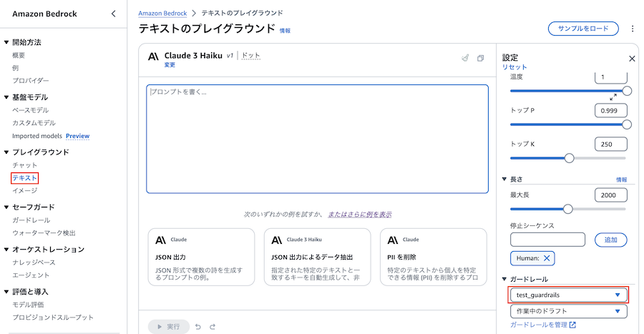The width and height of the screenshot is (644, 334).
Task: Open カスタムモデル in the sidebar
Action: tap(34, 123)
